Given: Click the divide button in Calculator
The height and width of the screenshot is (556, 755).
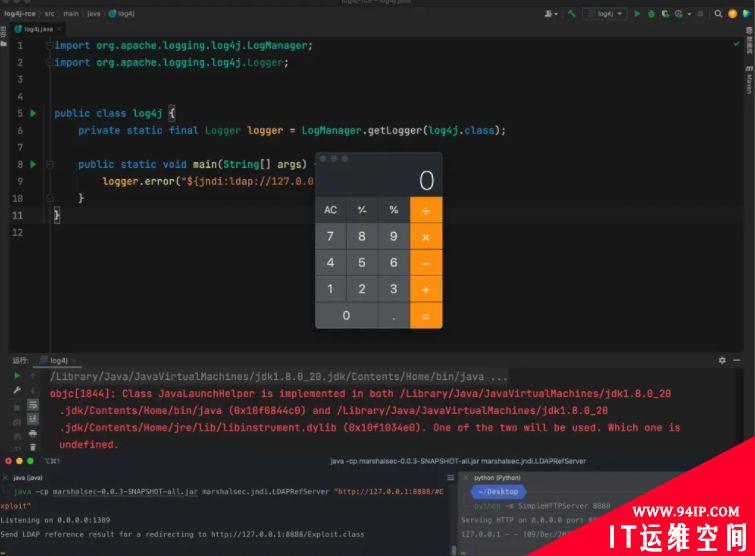Looking at the screenshot, I should point(426,210).
